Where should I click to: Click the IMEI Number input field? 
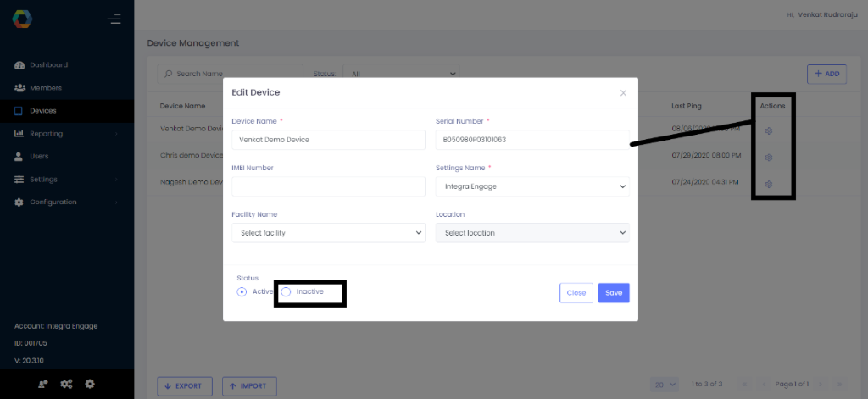tap(328, 186)
